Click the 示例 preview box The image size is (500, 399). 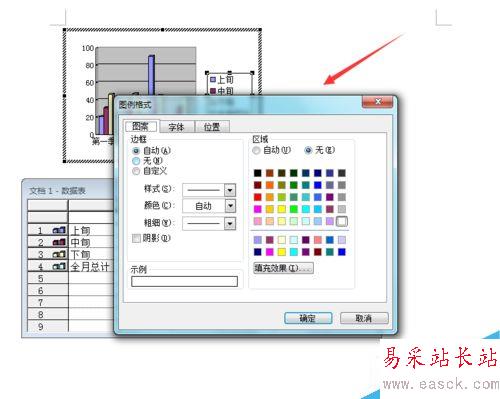[x=184, y=281]
